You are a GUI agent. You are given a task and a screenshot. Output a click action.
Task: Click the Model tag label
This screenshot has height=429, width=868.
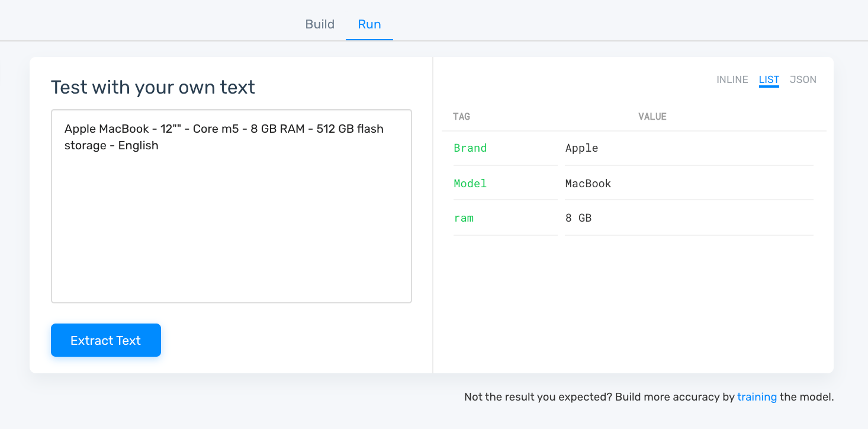pyautogui.click(x=470, y=184)
